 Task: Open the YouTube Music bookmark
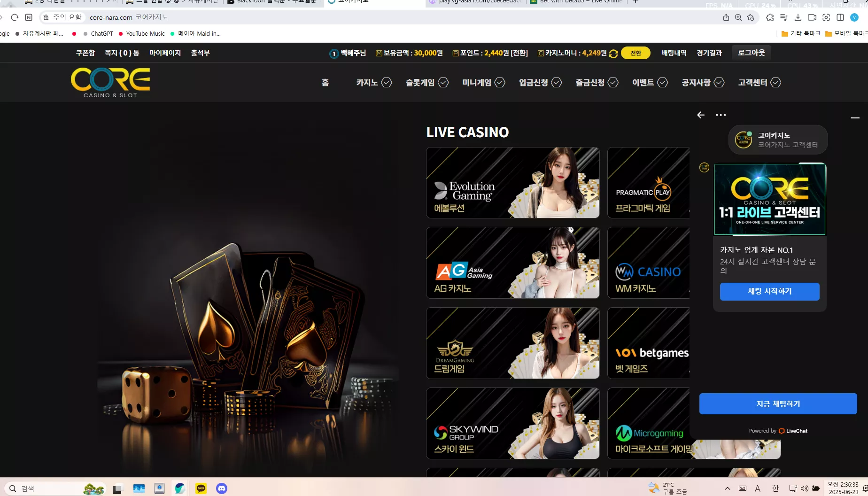[x=141, y=34]
